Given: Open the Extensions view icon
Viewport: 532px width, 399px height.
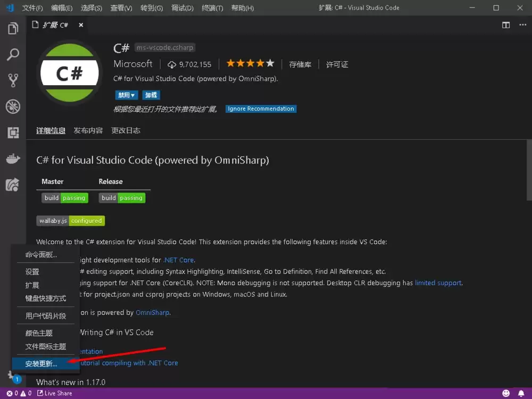Looking at the screenshot, I should point(13,132).
